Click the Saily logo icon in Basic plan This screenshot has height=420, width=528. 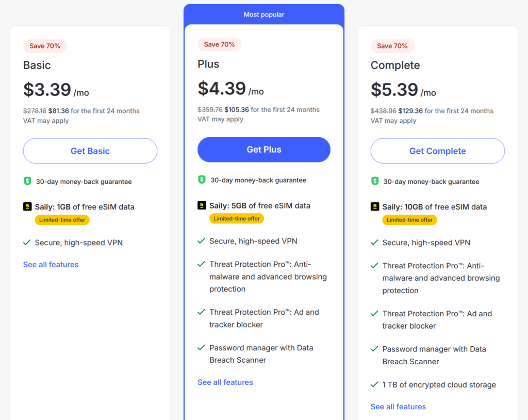coord(27,206)
